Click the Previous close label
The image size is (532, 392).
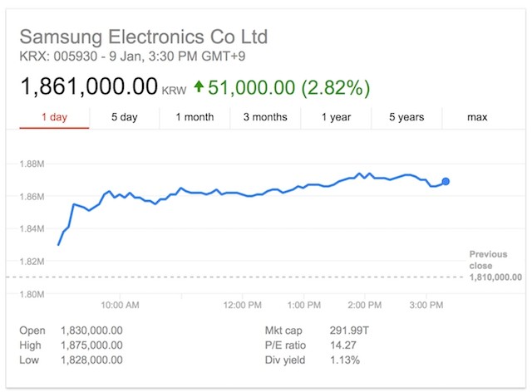point(488,260)
